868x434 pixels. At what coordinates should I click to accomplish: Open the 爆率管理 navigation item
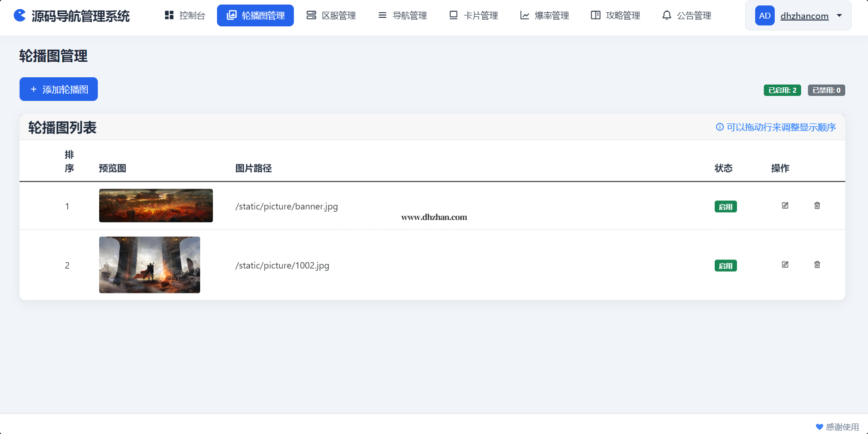pos(545,15)
